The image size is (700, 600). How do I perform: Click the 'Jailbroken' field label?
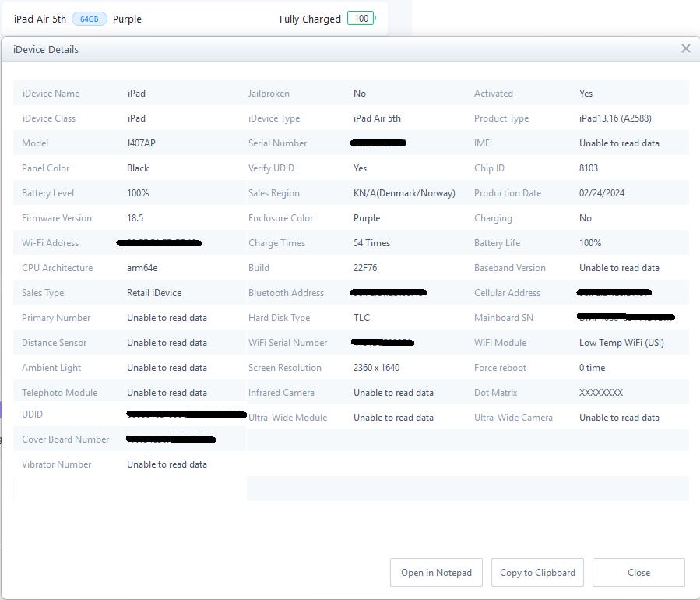(x=269, y=94)
